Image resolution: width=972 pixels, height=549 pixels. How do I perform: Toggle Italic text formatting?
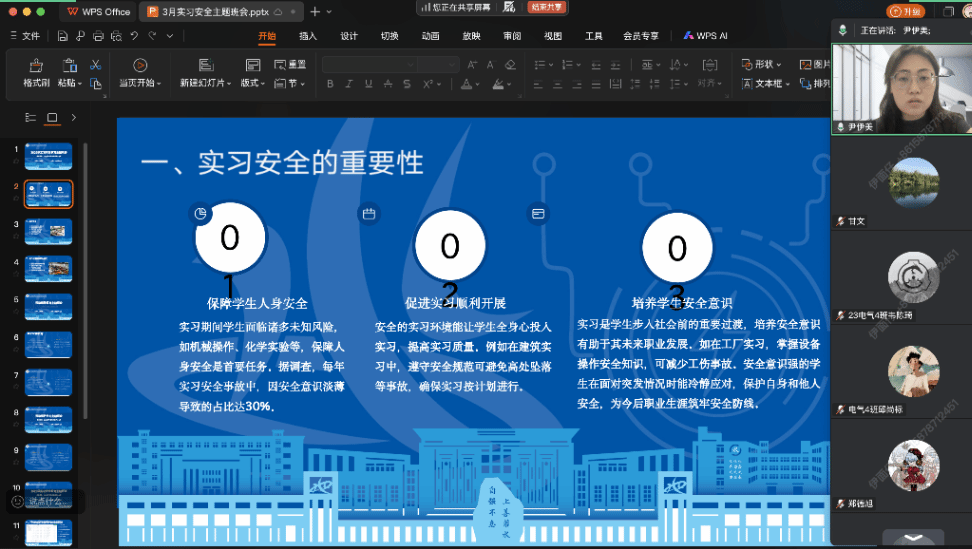347,84
